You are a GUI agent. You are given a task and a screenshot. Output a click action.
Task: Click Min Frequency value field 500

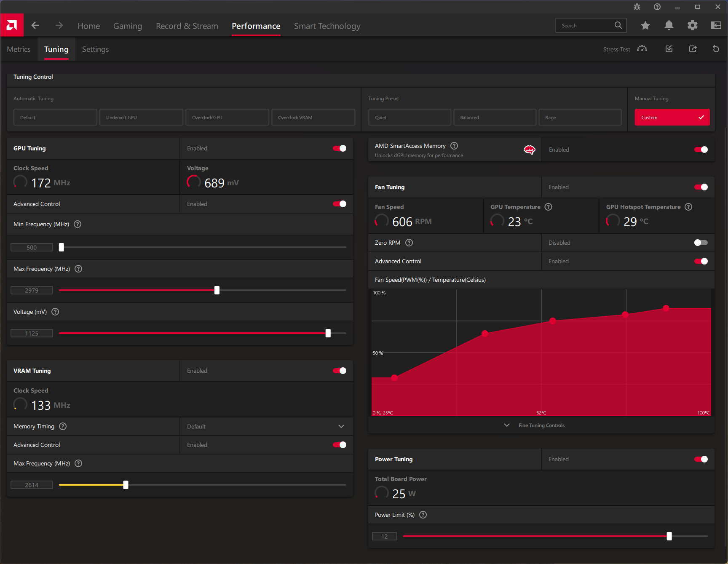pos(32,247)
